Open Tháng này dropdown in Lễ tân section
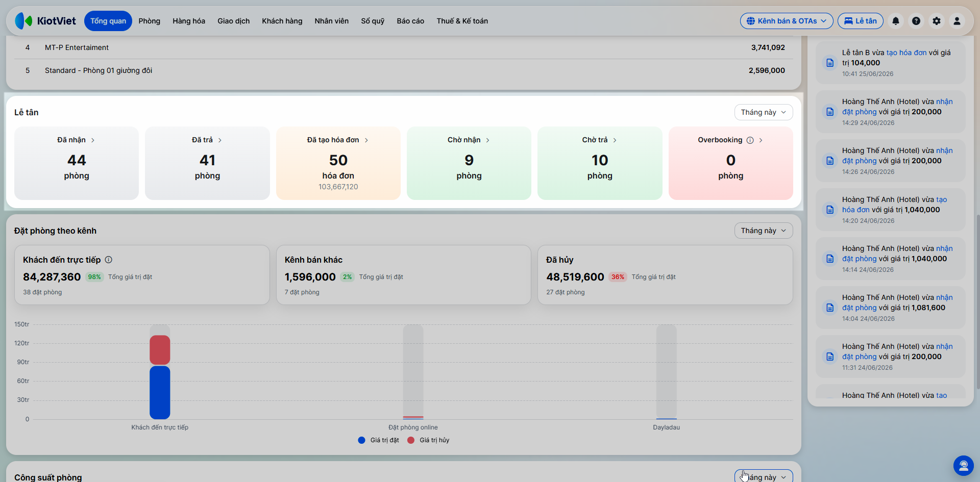The image size is (980, 482). (764, 112)
